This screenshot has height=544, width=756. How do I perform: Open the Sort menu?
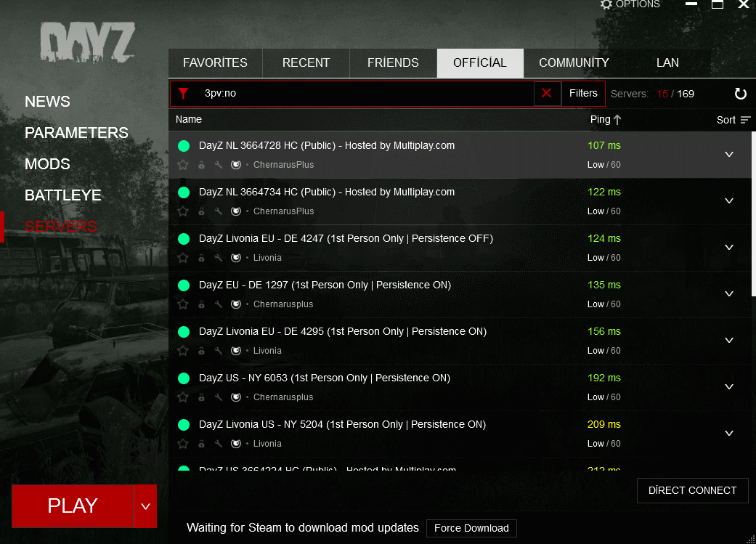pos(733,120)
